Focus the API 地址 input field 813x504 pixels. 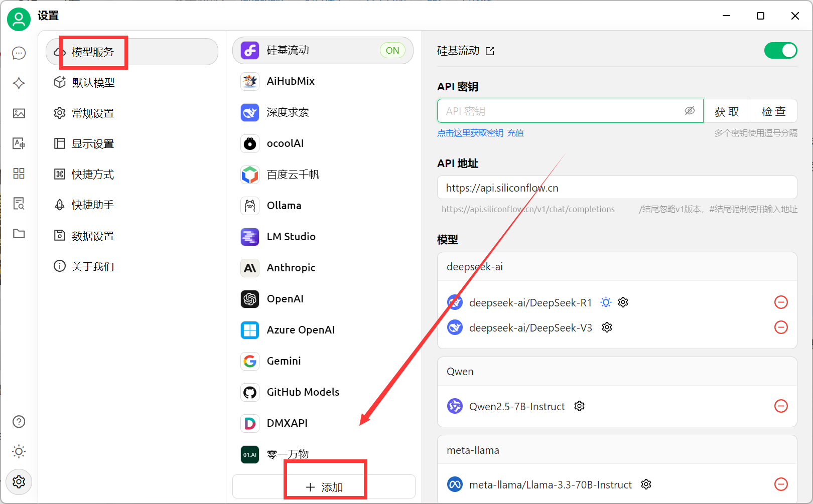pyautogui.click(x=617, y=188)
